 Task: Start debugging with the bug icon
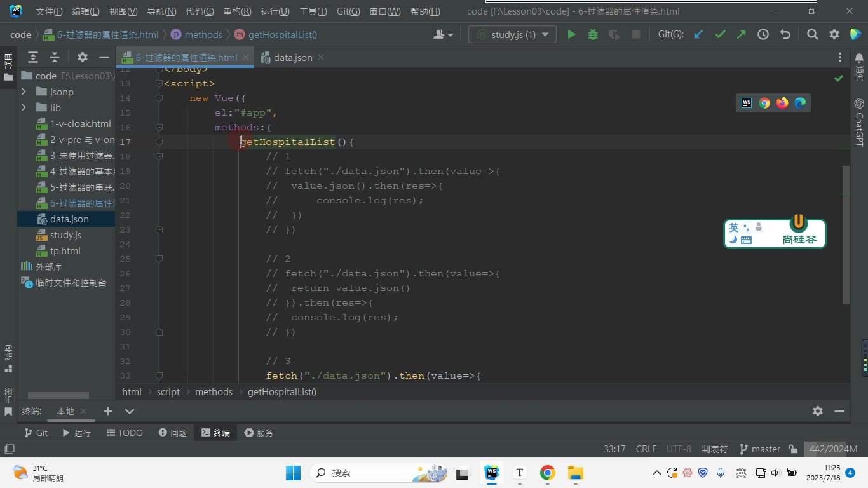point(593,35)
